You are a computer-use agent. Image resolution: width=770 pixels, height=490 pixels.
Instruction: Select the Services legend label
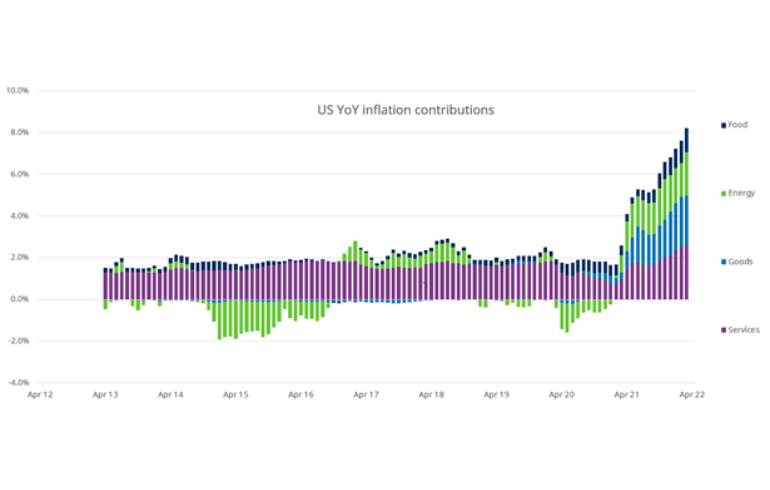[x=744, y=330]
